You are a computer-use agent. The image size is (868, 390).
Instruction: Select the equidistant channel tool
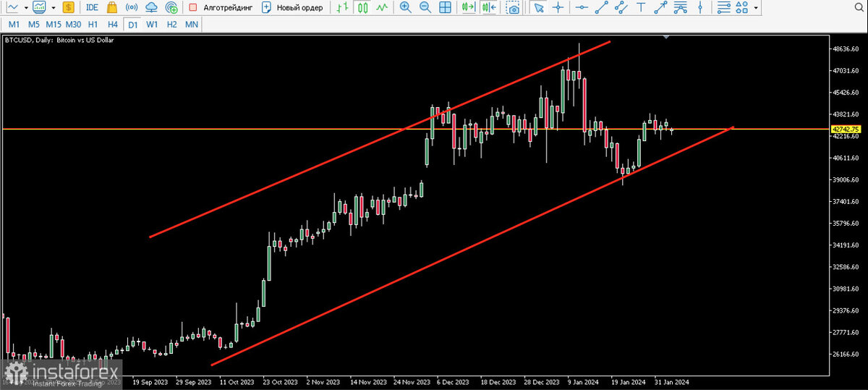(x=621, y=7)
